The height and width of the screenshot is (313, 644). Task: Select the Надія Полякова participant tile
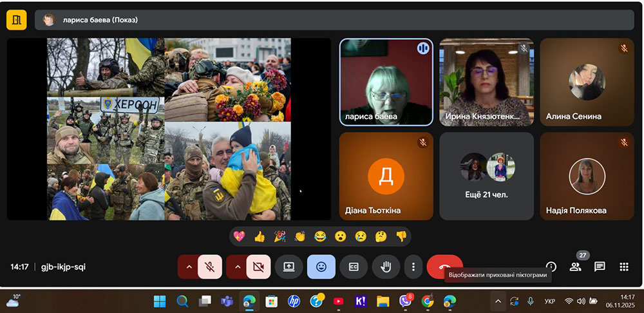tap(587, 176)
